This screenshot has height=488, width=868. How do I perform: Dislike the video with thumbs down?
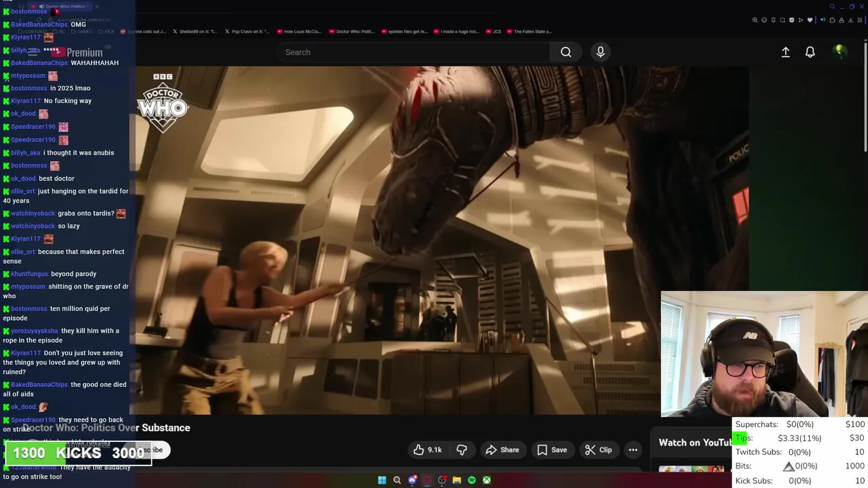[x=462, y=450]
